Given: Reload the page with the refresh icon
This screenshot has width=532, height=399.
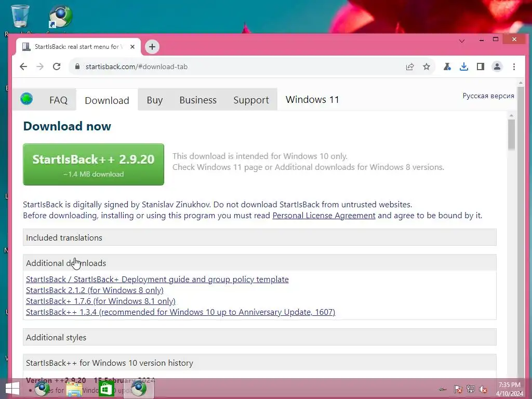Looking at the screenshot, I should click(57, 66).
